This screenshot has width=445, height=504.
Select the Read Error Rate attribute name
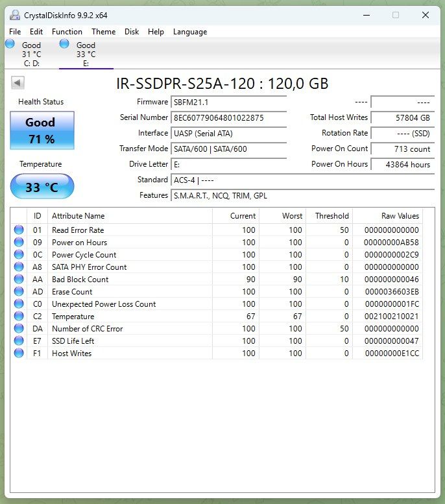tap(78, 230)
